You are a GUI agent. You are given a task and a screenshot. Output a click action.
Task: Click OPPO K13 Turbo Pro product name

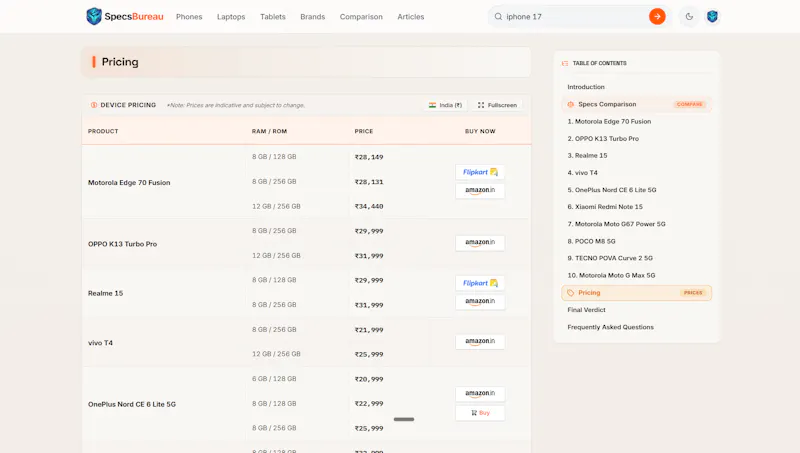[x=122, y=244]
